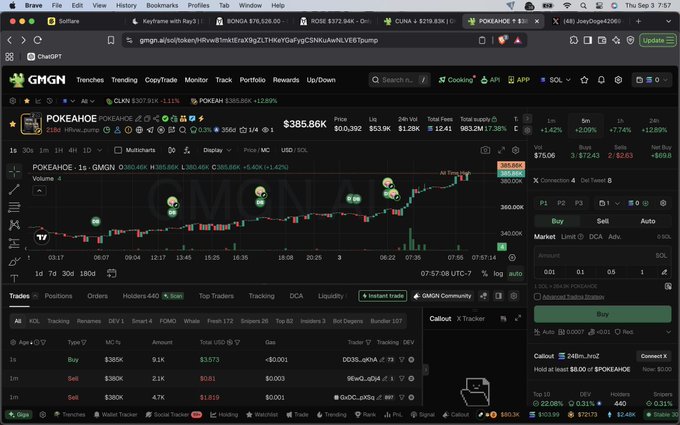
Task: Click the Instant trade button
Action: 383,296
